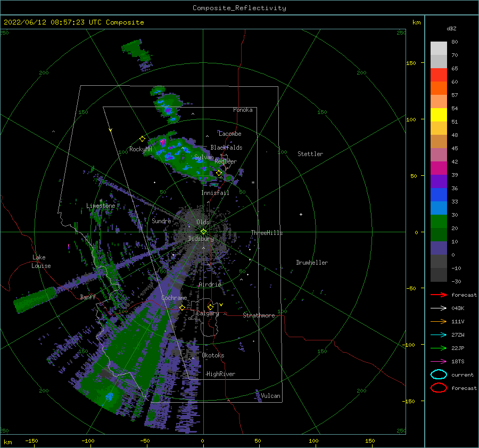Click the Ponoka city label
Viewport: 479px width, 448px height.
point(243,110)
